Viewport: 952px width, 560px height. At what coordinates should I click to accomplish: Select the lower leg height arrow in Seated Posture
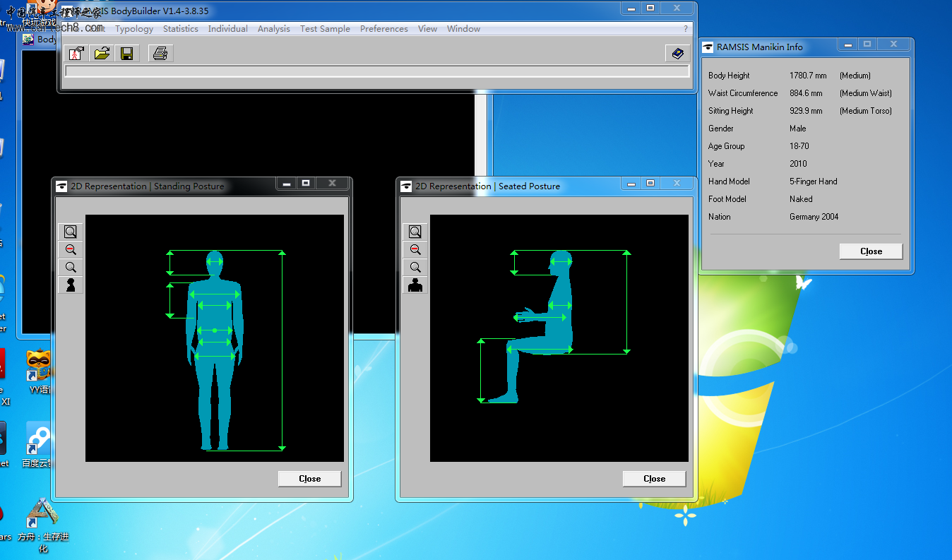point(482,371)
